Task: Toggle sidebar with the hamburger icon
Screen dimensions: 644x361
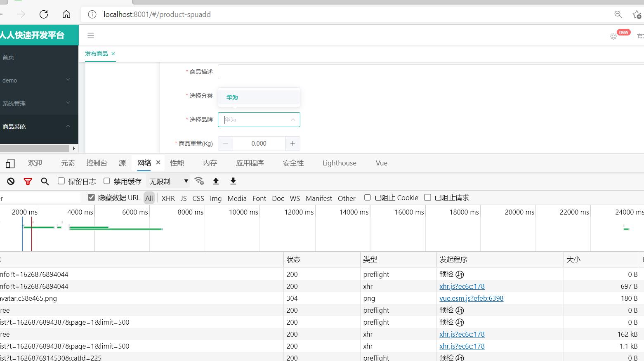Action: (91, 35)
